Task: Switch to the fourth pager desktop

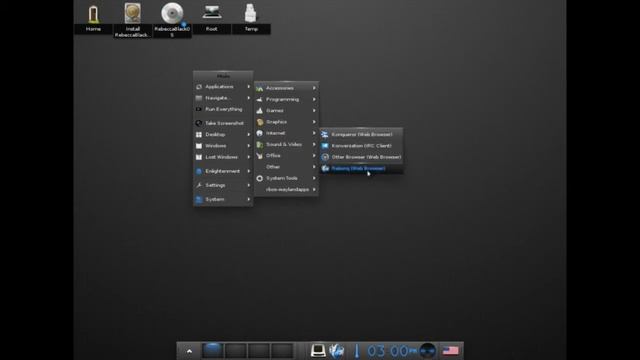Action: (282, 351)
